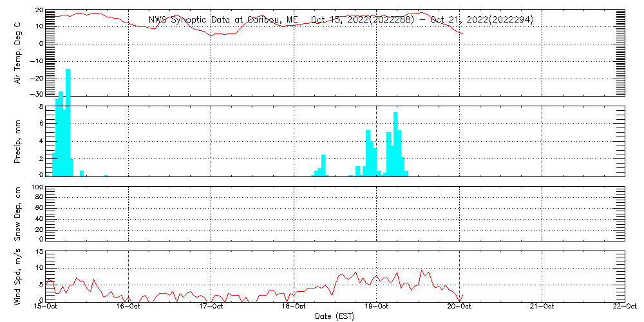Select the 18-Oct date tick label

[x=294, y=307]
